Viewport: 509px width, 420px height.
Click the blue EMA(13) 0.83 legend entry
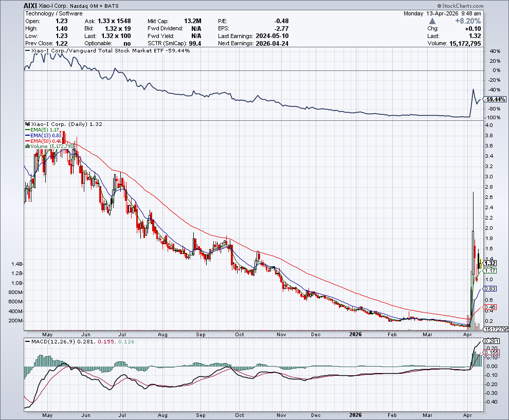[44, 135]
